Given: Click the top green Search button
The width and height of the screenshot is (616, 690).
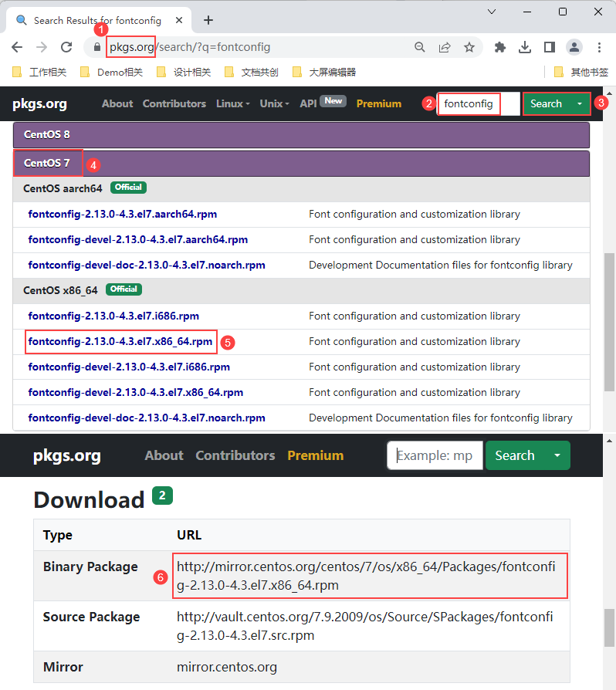Looking at the screenshot, I should click(x=546, y=104).
